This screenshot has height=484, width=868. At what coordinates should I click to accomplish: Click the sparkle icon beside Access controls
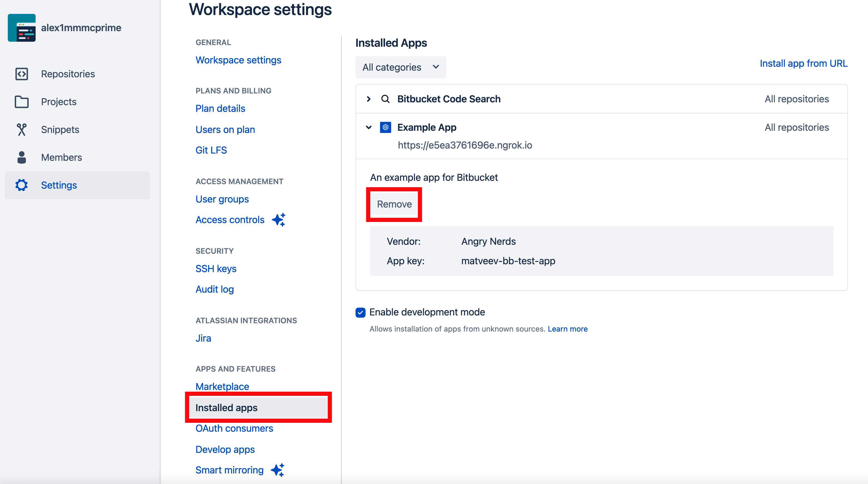pos(279,219)
